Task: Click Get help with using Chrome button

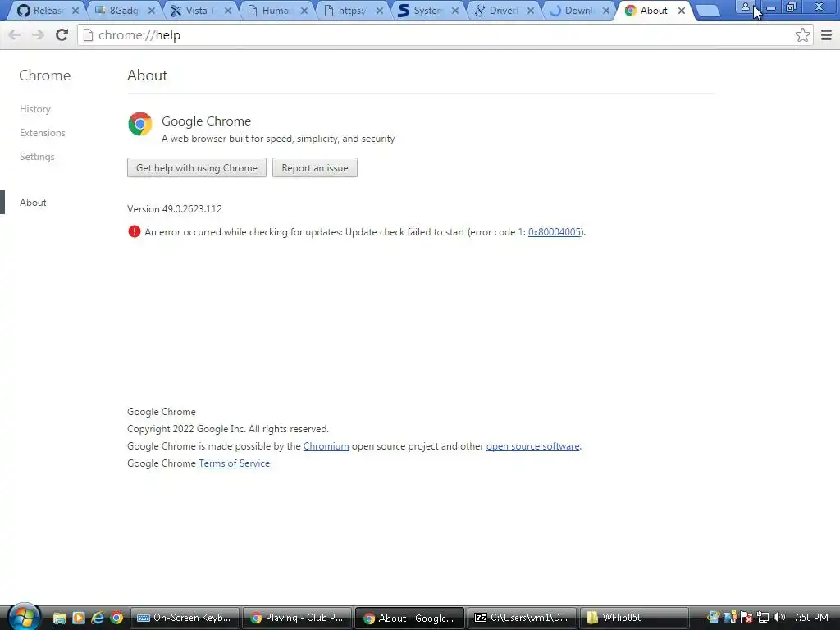Action: tap(197, 167)
